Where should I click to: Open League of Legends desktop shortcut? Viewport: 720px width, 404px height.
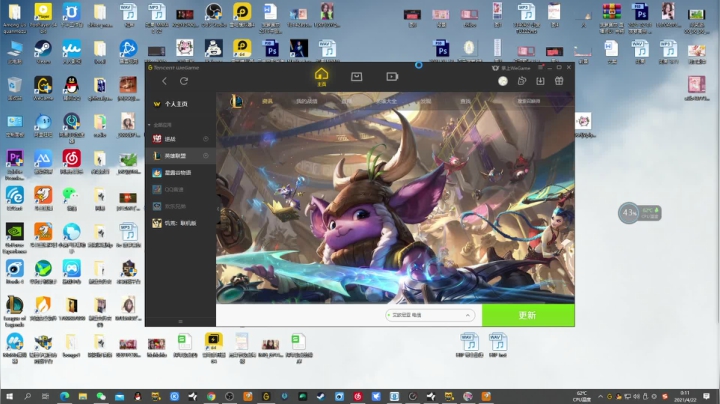(15, 311)
